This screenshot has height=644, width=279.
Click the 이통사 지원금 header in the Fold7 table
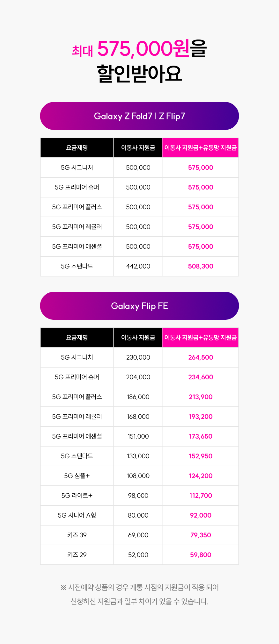tap(138, 148)
